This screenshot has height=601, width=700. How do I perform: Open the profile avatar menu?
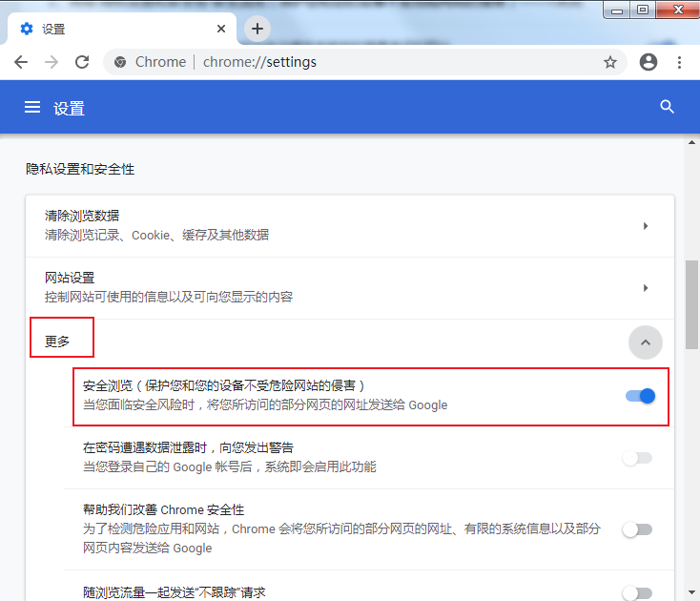pyautogui.click(x=649, y=62)
